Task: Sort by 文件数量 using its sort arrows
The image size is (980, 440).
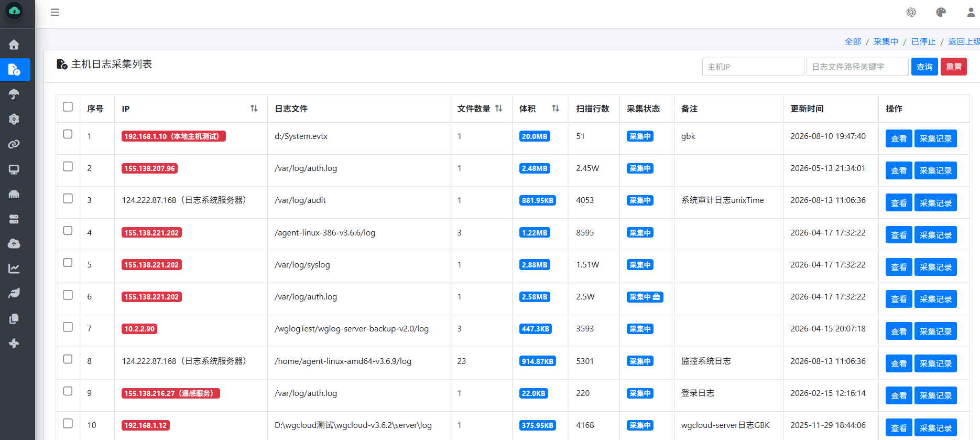Action: [x=499, y=108]
